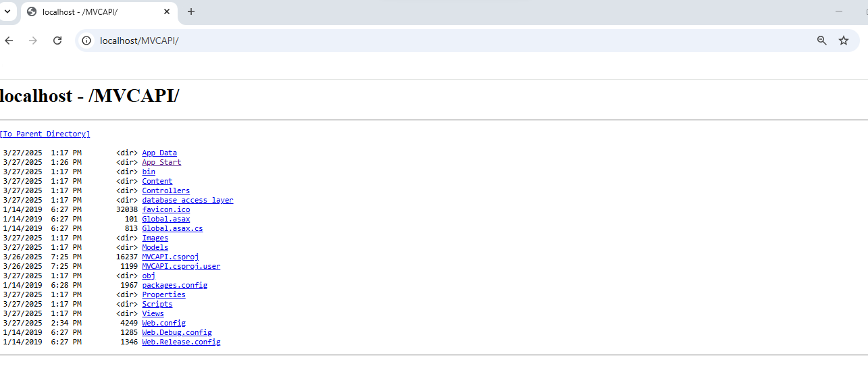Bookmark this page with the star icon
This screenshot has width=868, height=389.
point(843,41)
